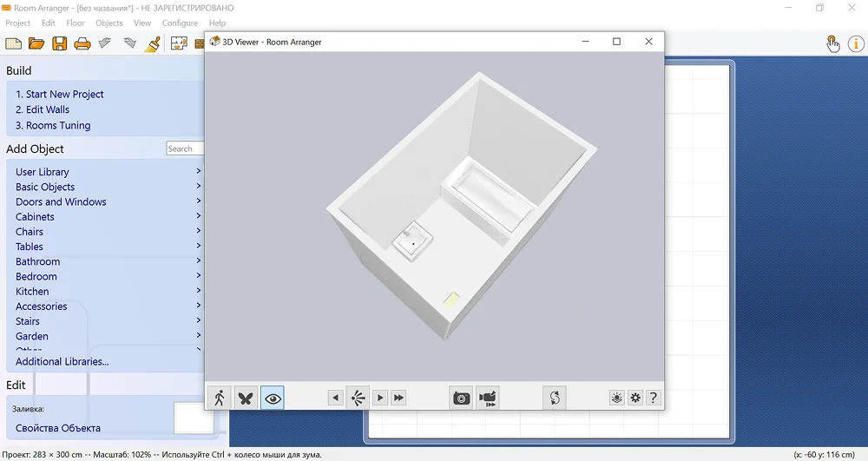
Task: Open Additional Libraries link
Action: [62, 361]
